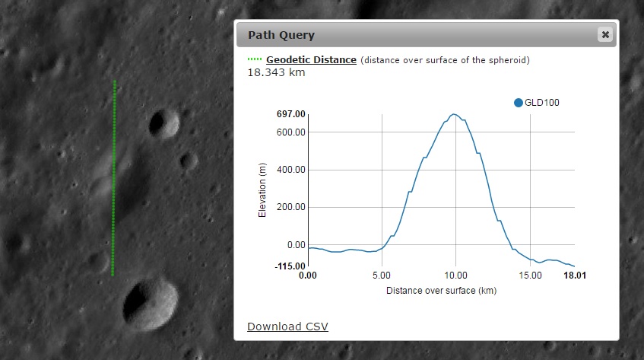
Task: Click the green dotted legend icon
Action: 255,59
